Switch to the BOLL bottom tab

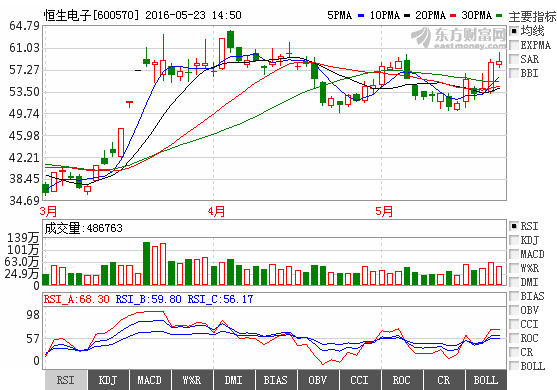[x=486, y=380]
